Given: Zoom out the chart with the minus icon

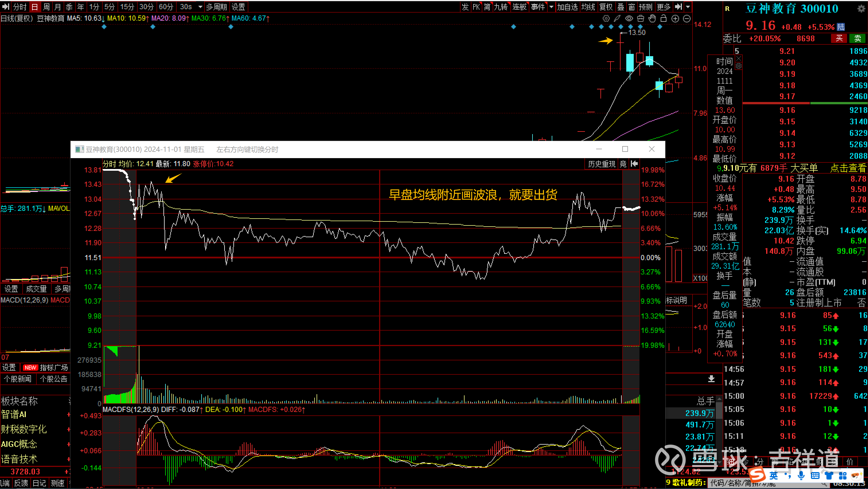Looking at the screenshot, I should coord(687,19).
